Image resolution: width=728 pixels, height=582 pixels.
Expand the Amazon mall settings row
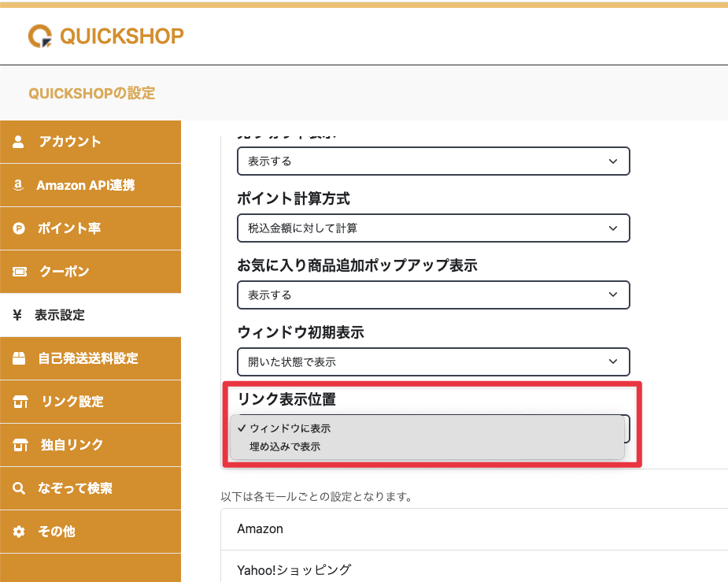point(472,529)
